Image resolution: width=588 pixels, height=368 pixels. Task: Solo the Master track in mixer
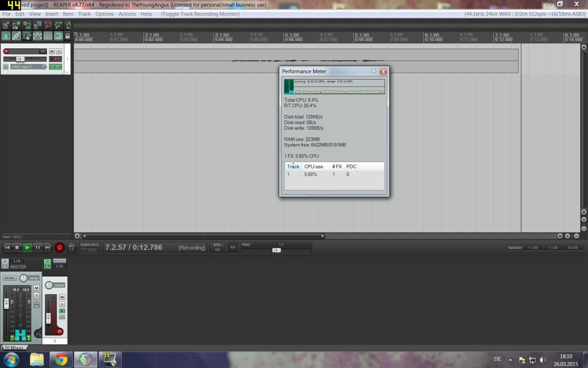pyautogui.click(x=36, y=295)
